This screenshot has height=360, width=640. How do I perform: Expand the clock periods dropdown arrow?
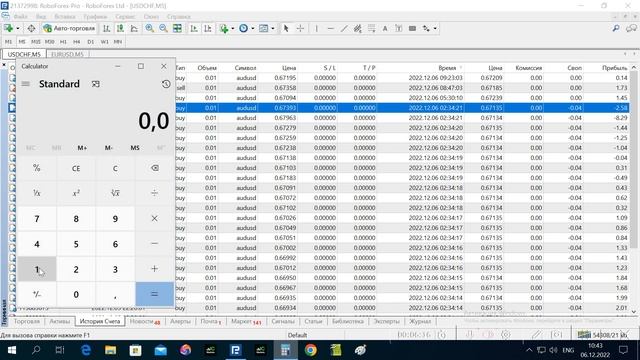point(253,29)
